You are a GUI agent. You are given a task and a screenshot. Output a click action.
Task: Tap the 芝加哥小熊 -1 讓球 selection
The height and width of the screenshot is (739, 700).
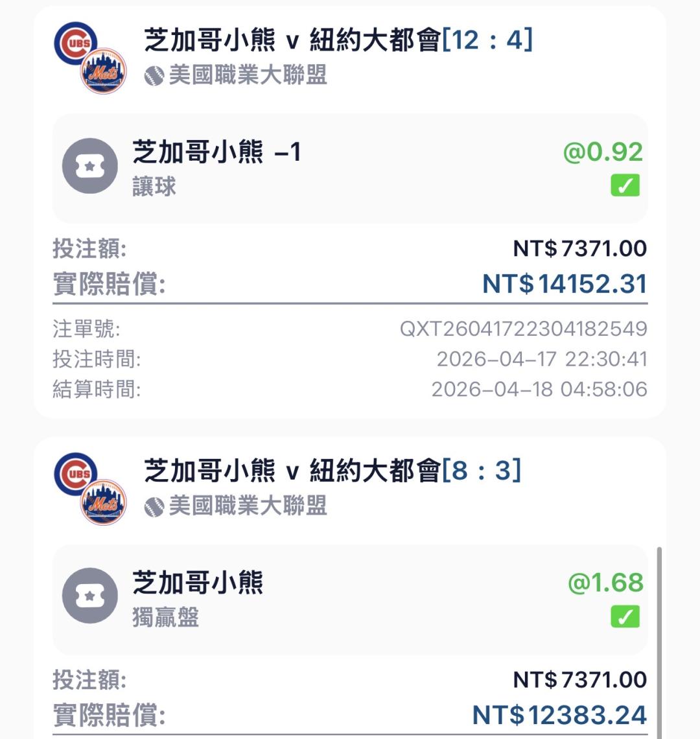(x=217, y=167)
